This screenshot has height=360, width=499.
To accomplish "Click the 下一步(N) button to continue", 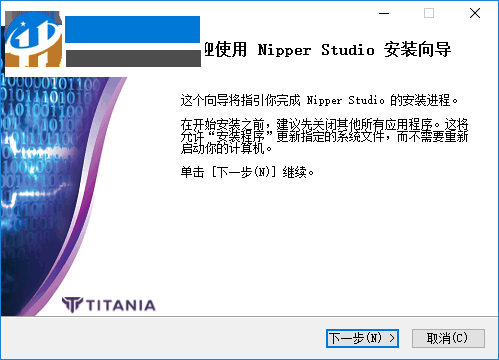I will [362, 338].
